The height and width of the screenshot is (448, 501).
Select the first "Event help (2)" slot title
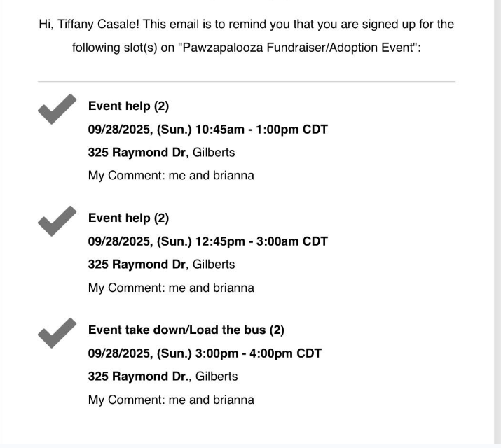pos(128,106)
